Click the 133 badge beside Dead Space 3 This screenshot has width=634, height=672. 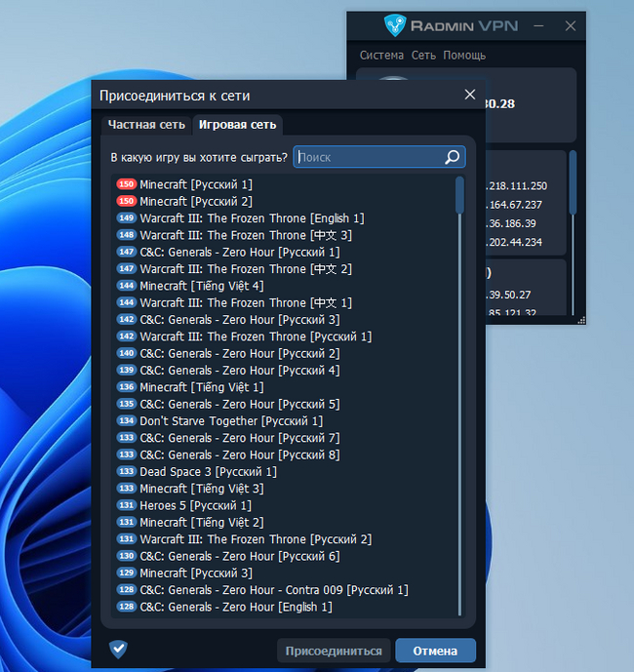point(126,472)
